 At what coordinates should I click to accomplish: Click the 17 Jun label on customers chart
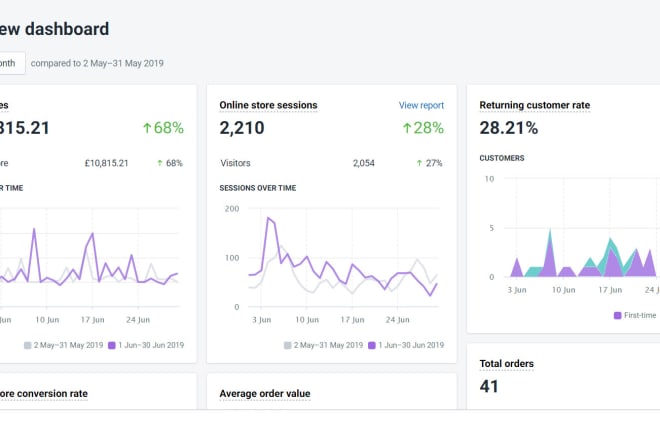[x=610, y=290]
